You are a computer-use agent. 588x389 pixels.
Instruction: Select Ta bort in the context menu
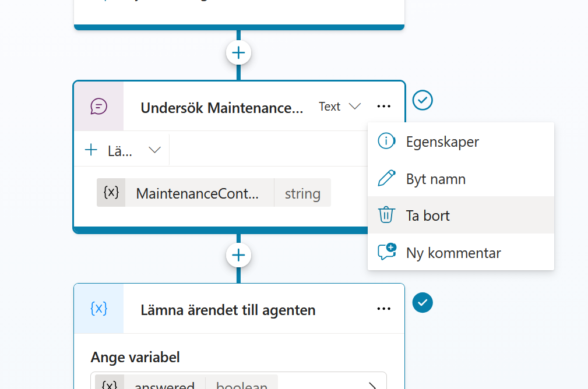(x=461, y=215)
